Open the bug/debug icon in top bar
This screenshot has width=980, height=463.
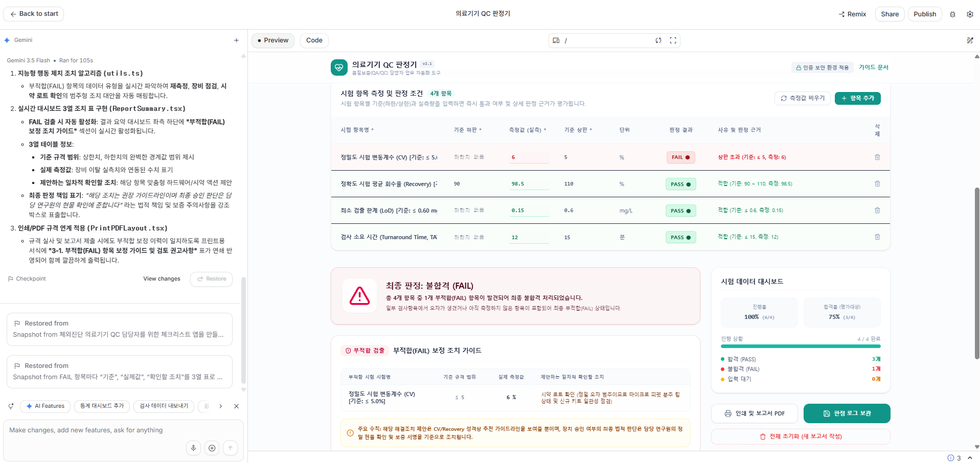pyautogui.click(x=952, y=14)
